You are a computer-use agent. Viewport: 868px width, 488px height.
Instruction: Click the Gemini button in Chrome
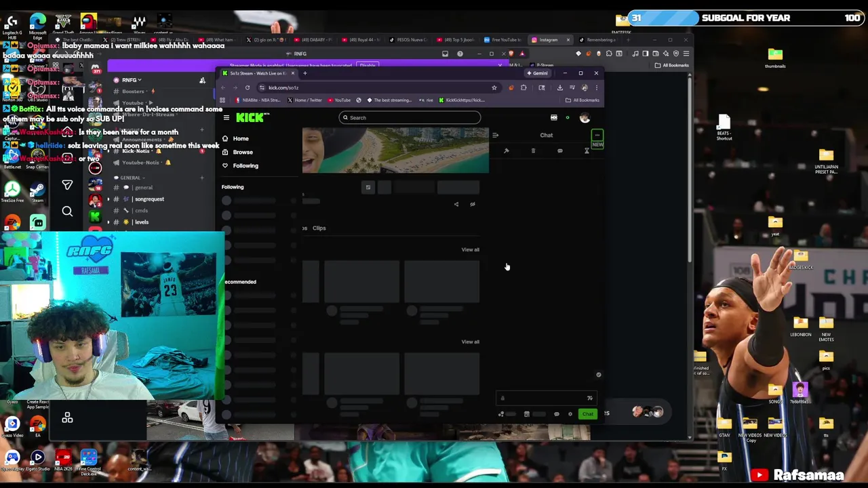539,73
